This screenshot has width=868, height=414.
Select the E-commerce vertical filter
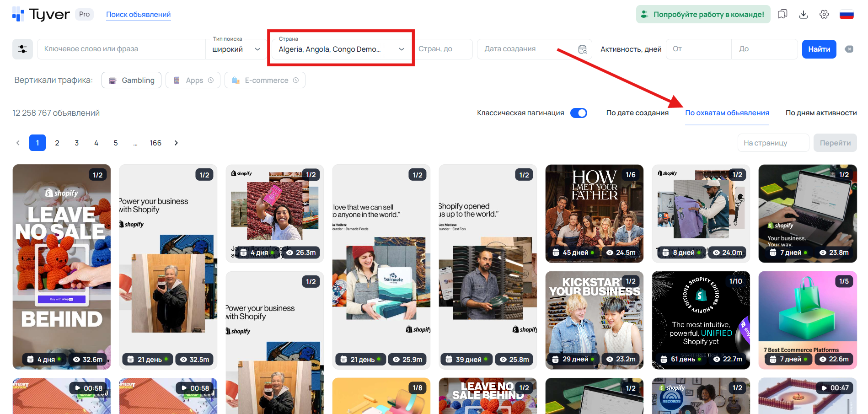265,80
